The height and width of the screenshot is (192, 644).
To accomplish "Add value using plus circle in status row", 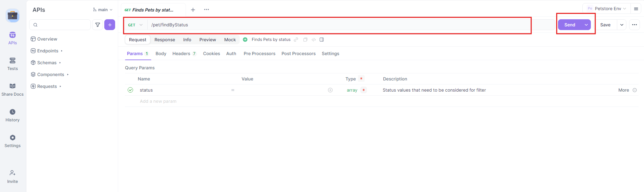I will 330,90.
